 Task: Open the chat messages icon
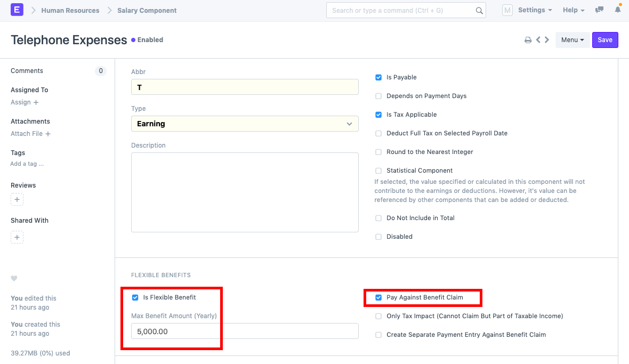[x=600, y=10]
